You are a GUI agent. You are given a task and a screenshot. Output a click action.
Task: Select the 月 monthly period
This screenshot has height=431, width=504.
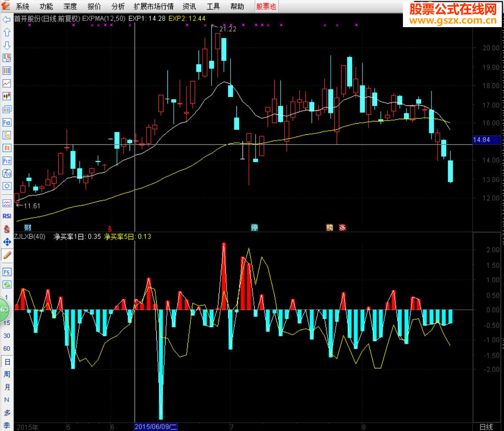7,387
